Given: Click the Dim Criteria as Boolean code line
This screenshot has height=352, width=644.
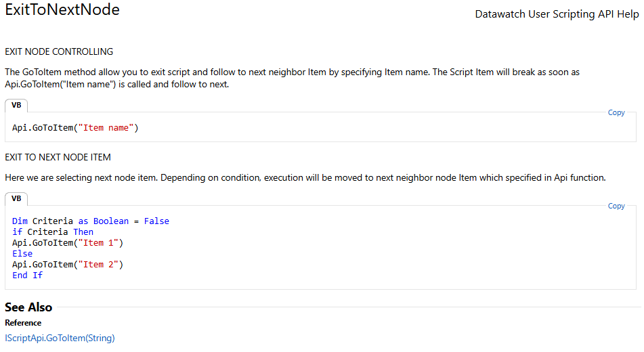Looking at the screenshot, I should [90, 221].
